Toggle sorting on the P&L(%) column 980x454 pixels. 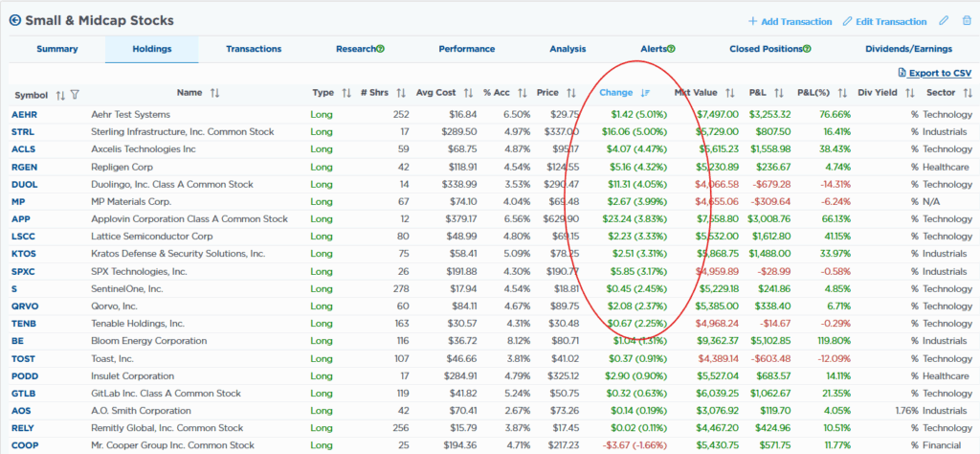(842, 93)
